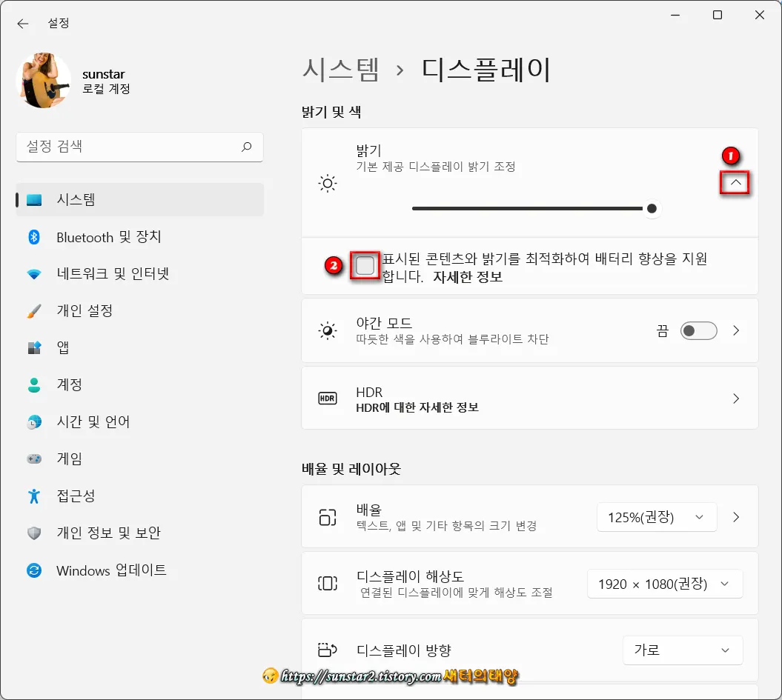Toggle the 야간 모드 switch on
The image size is (782, 700).
pyautogui.click(x=697, y=330)
